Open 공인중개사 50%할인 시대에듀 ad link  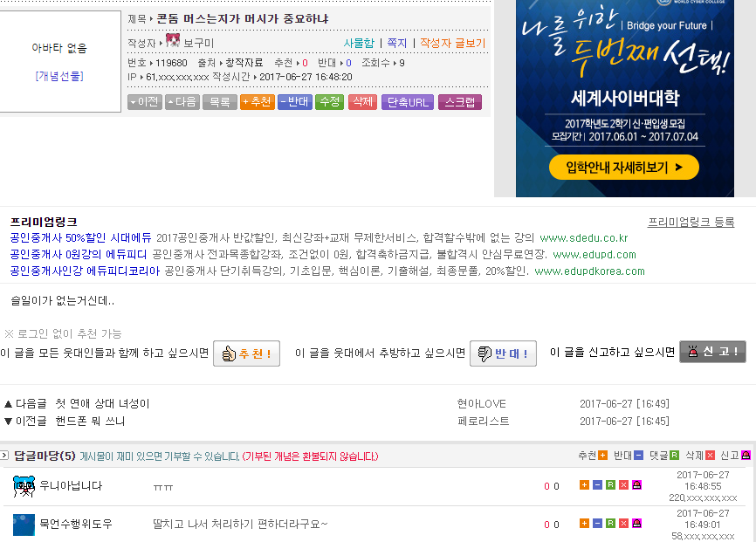pyautogui.click(x=80, y=237)
